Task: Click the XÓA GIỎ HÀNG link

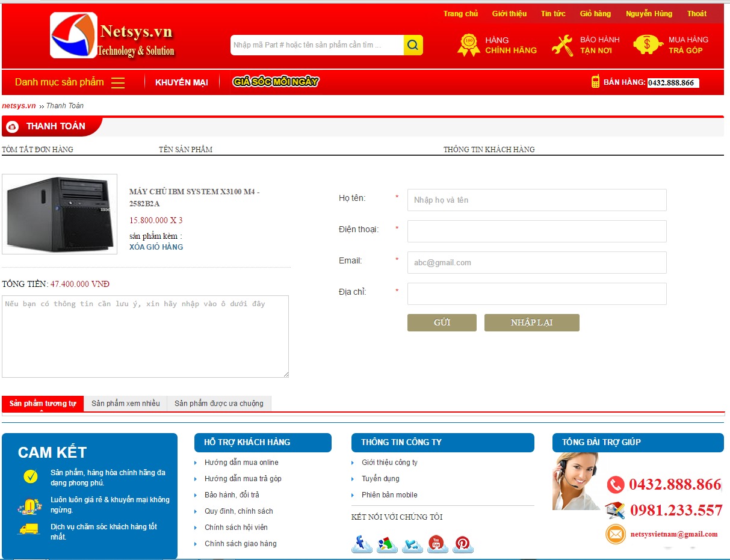Action: pyautogui.click(x=156, y=247)
